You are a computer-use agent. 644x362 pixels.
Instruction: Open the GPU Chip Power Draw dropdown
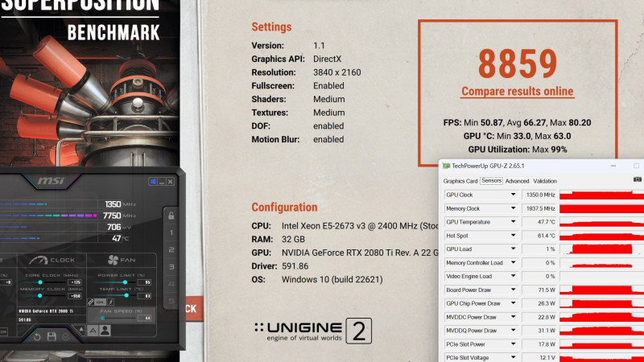(x=513, y=303)
